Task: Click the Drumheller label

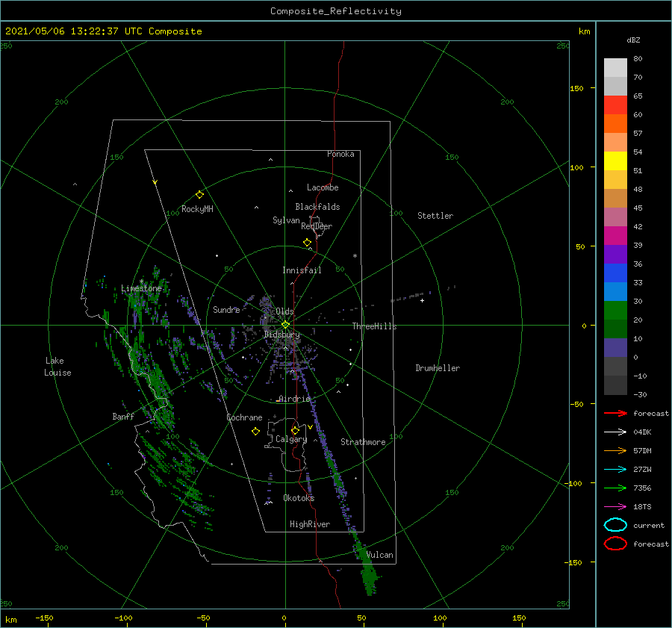Action: (x=438, y=368)
